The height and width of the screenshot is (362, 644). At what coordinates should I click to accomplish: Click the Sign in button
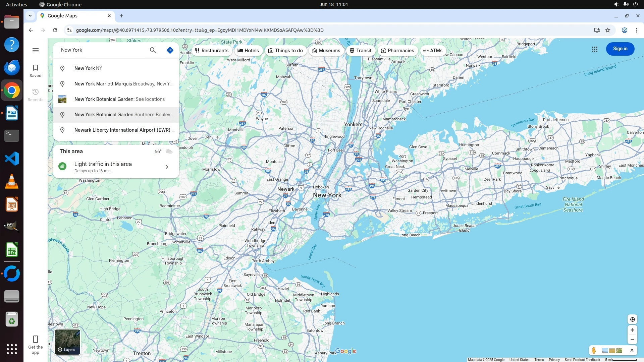[x=620, y=49]
